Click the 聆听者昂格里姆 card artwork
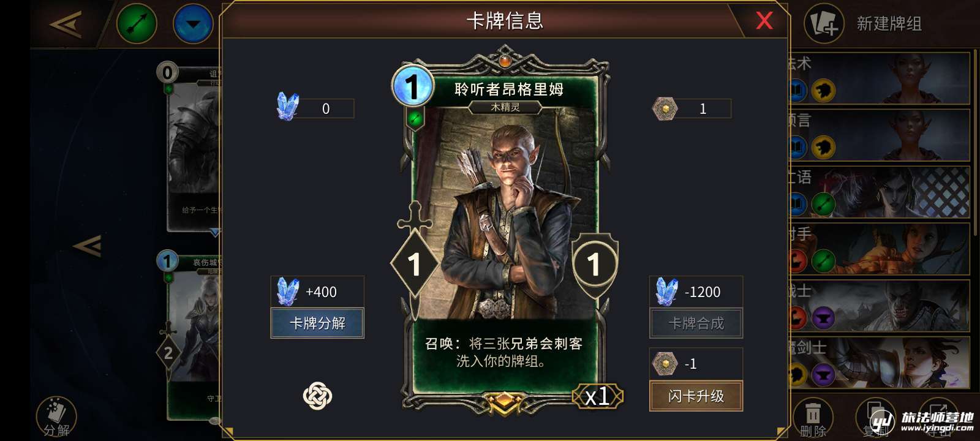This screenshot has width=980, height=441. click(x=505, y=214)
